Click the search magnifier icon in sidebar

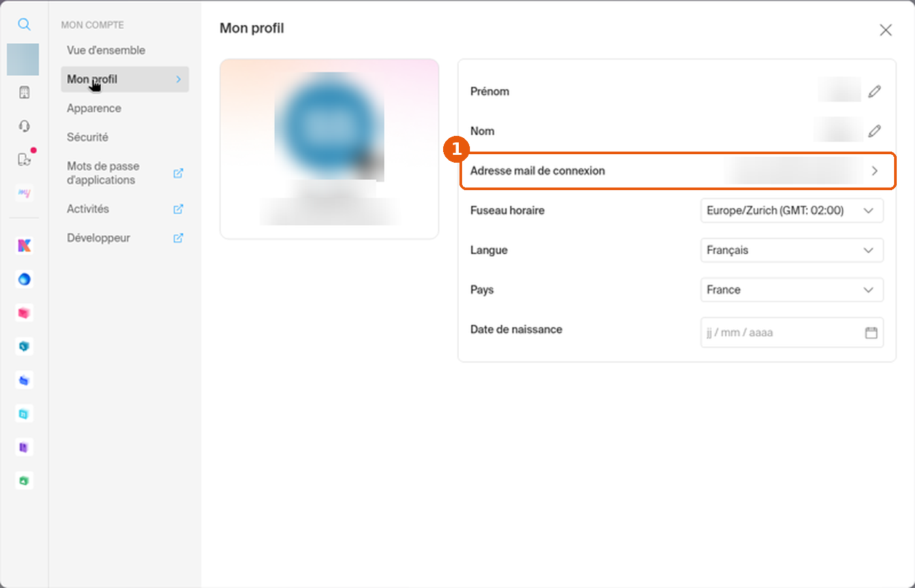tap(24, 24)
